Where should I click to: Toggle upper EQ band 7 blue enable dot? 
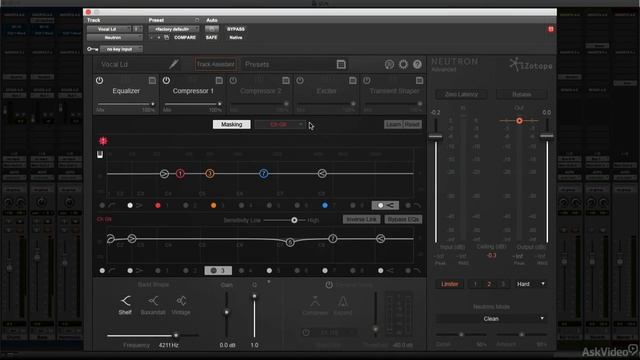pyautogui.click(x=325, y=205)
